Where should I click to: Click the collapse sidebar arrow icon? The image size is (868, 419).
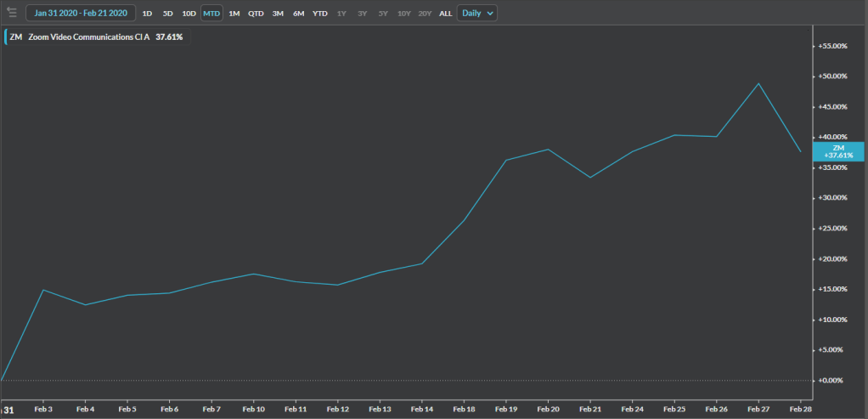[x=12, y=13]
